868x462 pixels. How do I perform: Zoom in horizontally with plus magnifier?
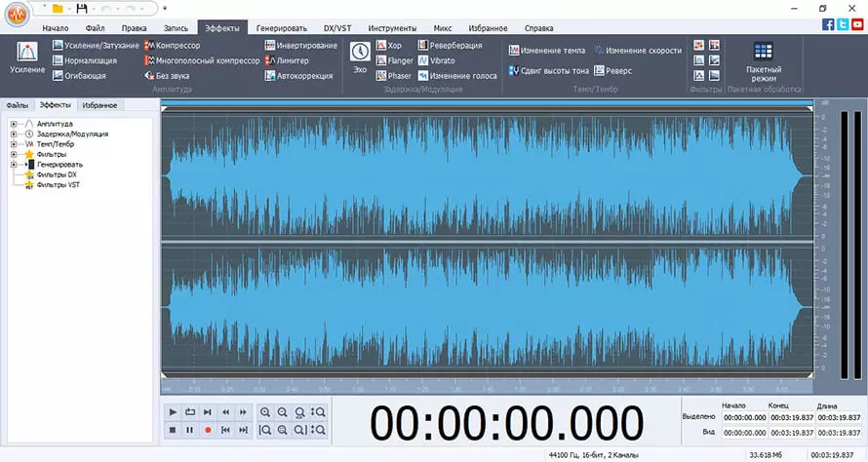(x=265, y=412)
